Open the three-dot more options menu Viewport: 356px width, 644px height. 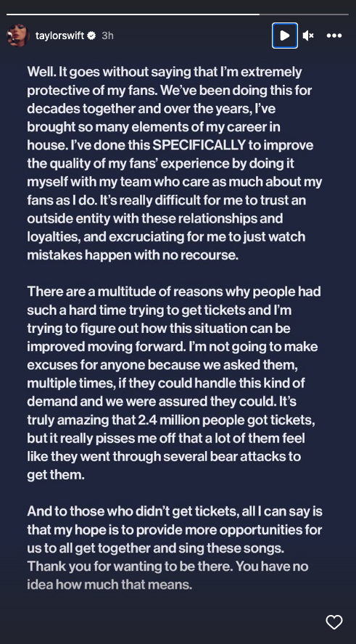pos(334,36)
